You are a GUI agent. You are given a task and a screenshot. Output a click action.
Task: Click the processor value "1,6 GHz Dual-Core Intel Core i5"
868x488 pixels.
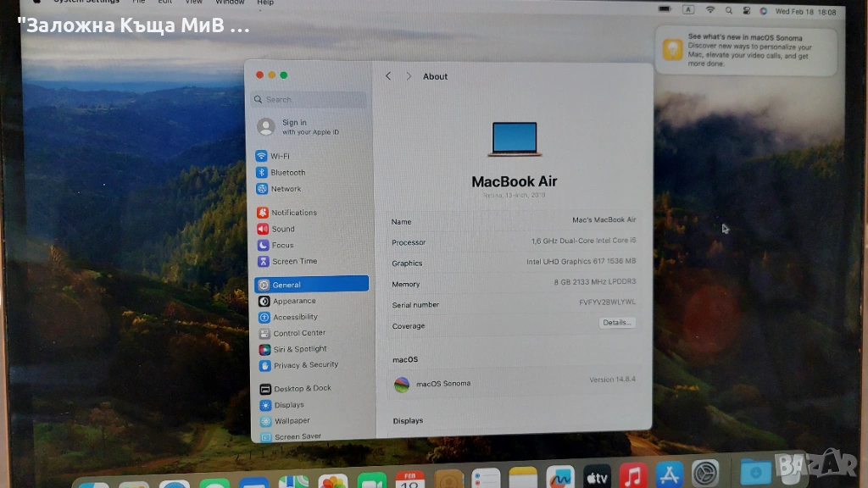pyautogui.click(x=583, y=241)
